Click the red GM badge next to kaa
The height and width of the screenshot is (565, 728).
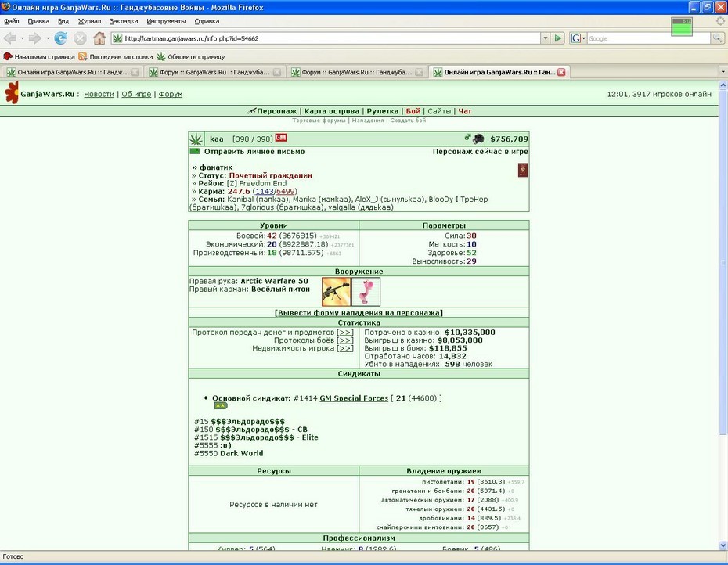coord(281,138)
